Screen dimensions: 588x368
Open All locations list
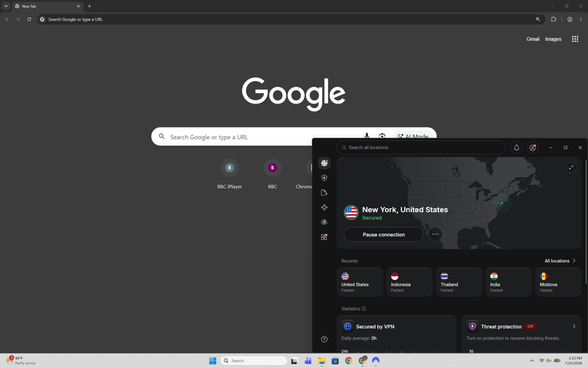click(x=560, y=261)
